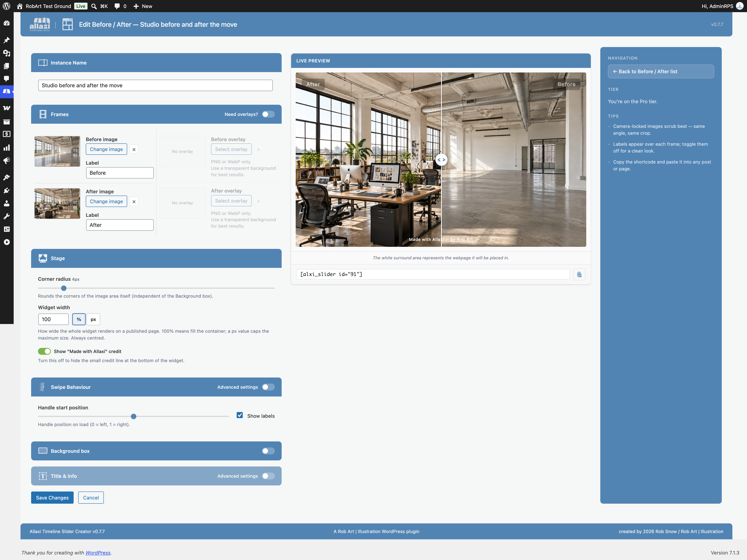Click the Frames film-strip icon
The image size is (747, 560).
43,114
